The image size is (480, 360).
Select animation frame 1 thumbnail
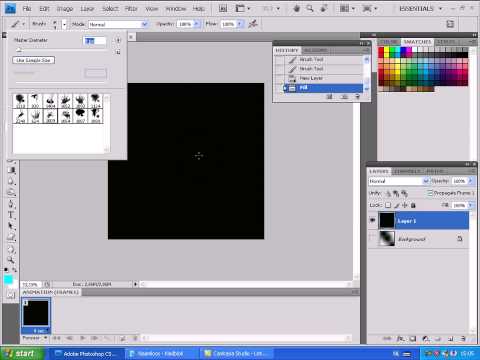point(36,313)
